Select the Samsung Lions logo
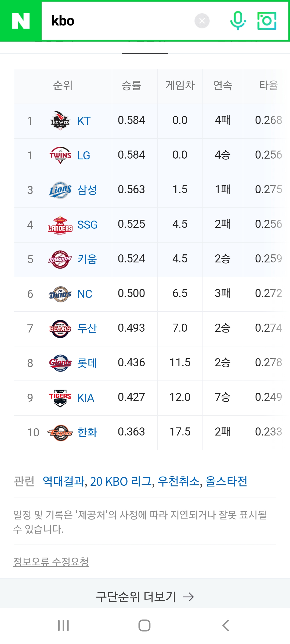The width and height of the screenshot is (290, 644). [60, 190]
